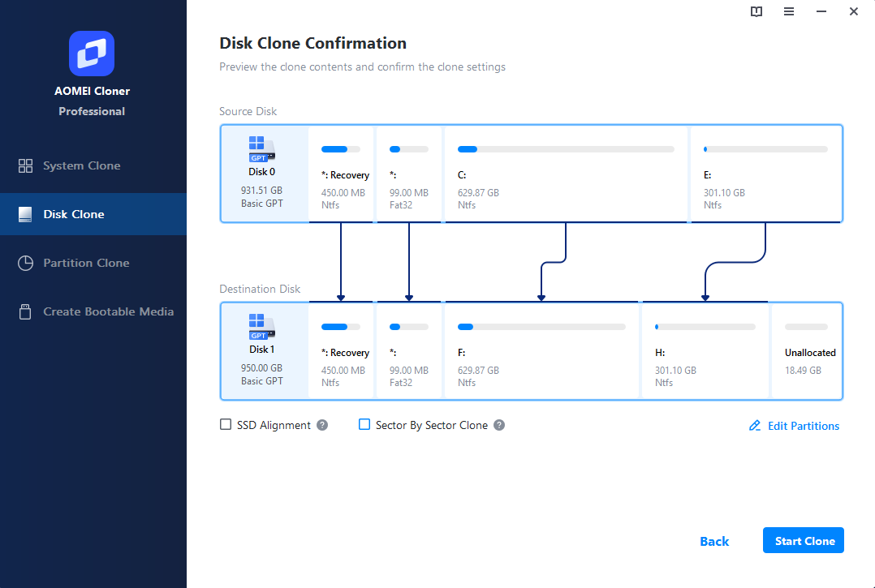Image resolution: width=875 pixels, height=588 pixels.
Task: Click the Disk 1 GPT drive icon
Action: pyautogui.click(x=261, y=327)
